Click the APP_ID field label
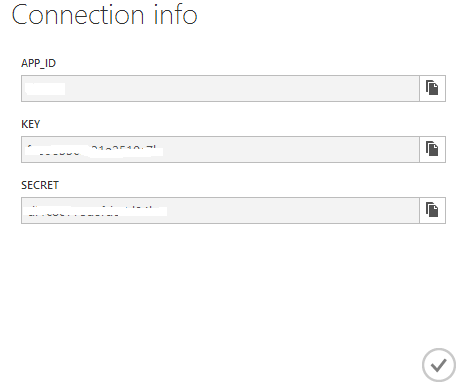 coord(38,63)
